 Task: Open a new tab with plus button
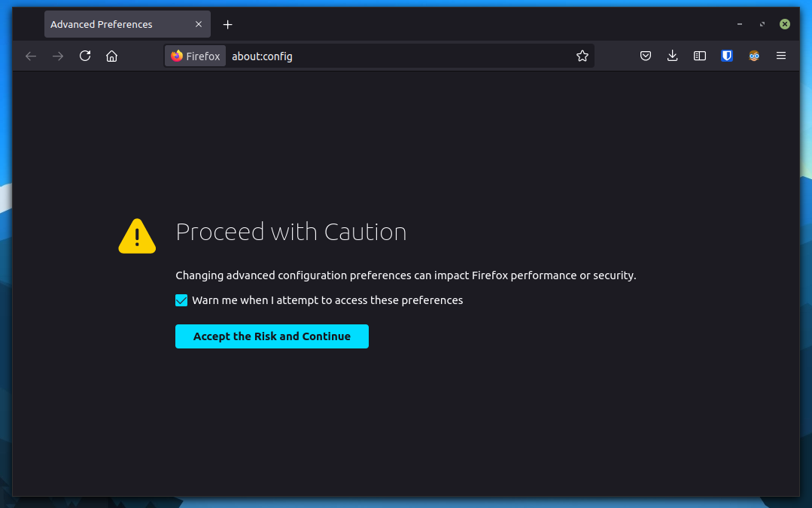(x=228, y=24)
